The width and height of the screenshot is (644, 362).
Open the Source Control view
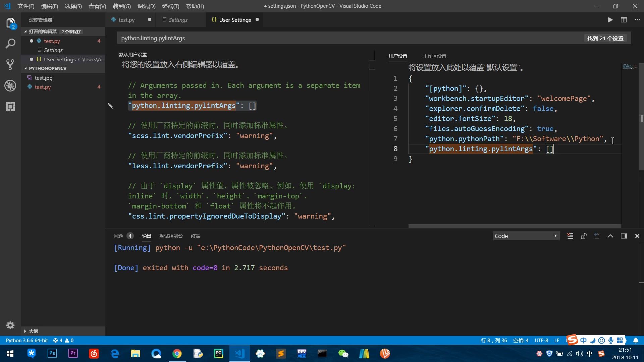tap(10, 64)
